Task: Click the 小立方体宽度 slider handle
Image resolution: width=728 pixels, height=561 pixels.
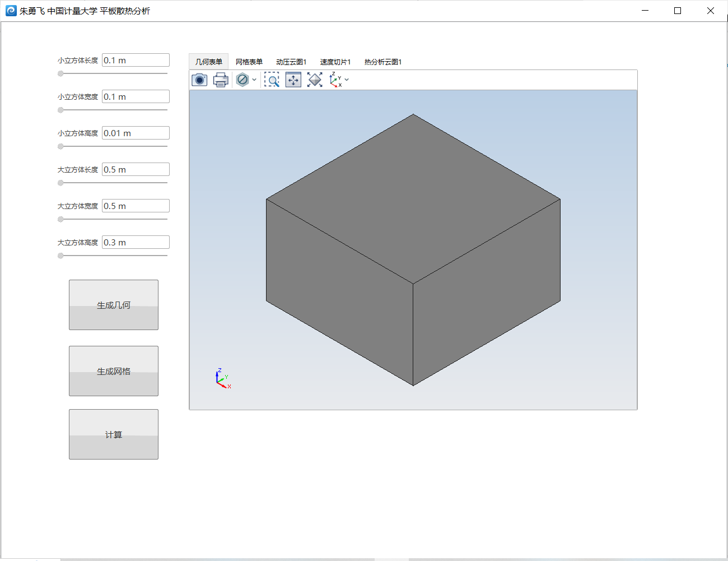Action: (x=60, y=110)
